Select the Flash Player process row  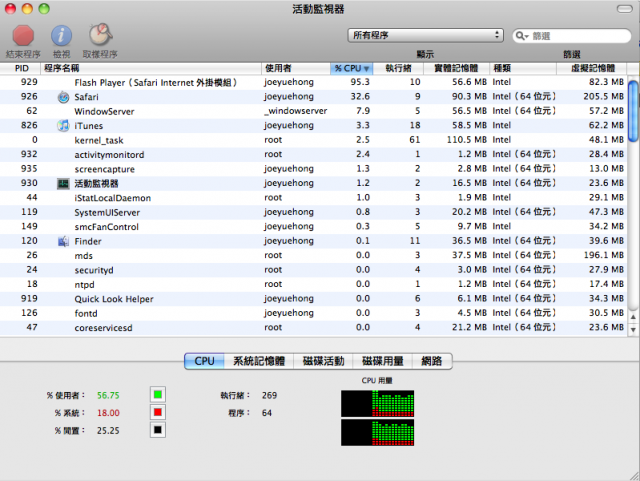click(313, 82)
